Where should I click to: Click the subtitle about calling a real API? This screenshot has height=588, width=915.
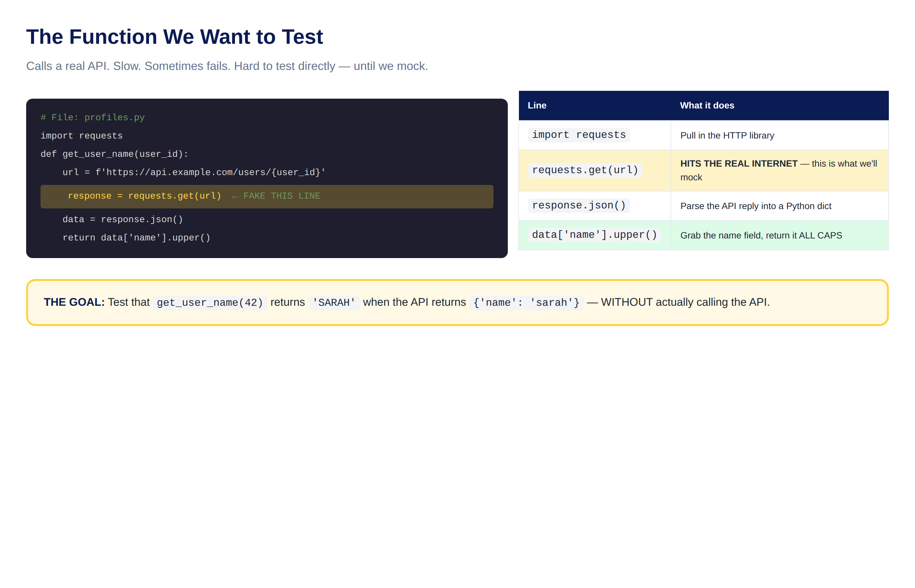(x=227, y=66)
